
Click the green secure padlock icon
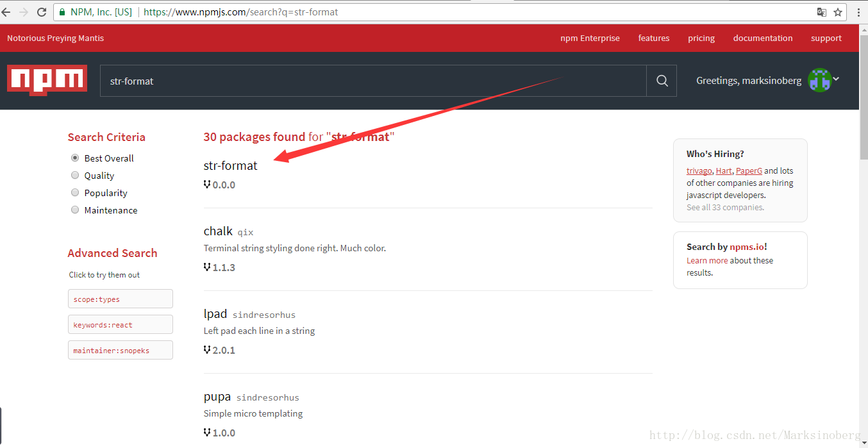coord(62,12)
